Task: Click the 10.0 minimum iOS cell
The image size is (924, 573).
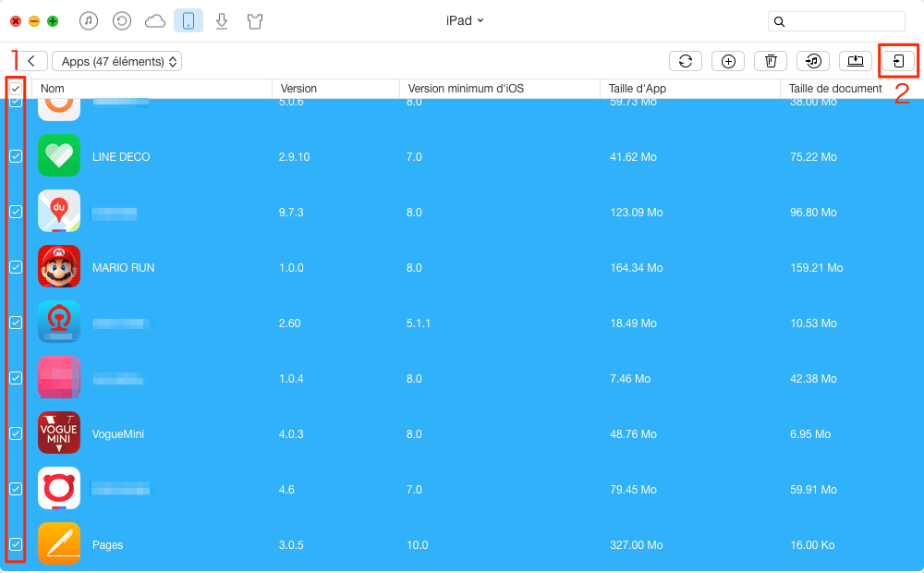Action: pyautogui.click(x=418, y=545)
